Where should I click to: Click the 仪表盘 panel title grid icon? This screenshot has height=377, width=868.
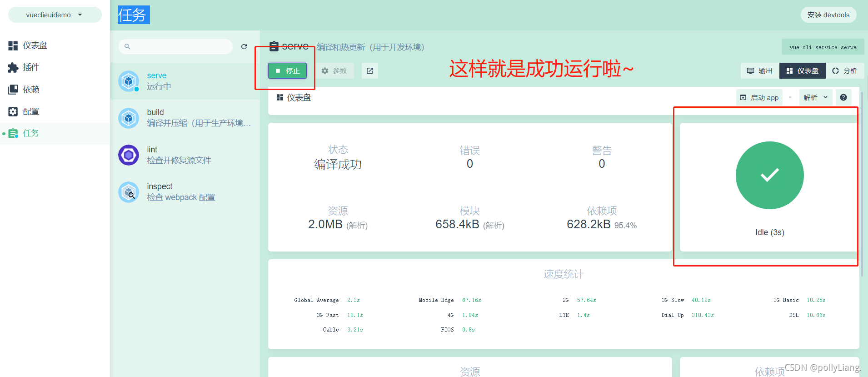coord(280,97)
